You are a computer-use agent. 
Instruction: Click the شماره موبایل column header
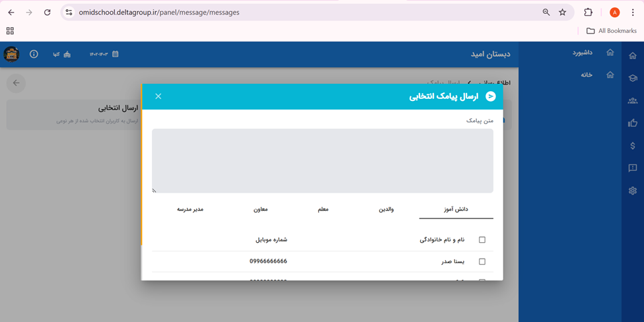(x=271, y=240)
